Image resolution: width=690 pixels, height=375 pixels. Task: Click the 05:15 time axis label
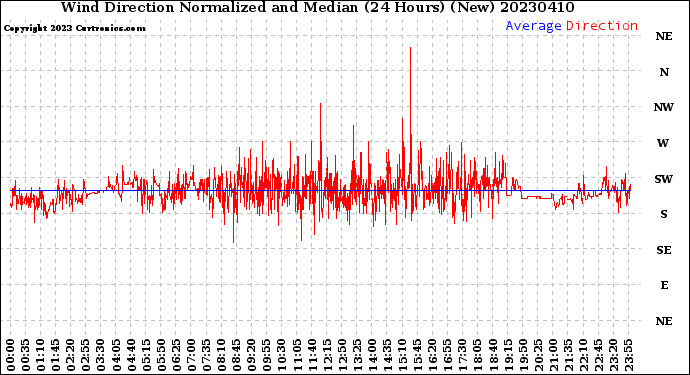[x=147, y=355]
